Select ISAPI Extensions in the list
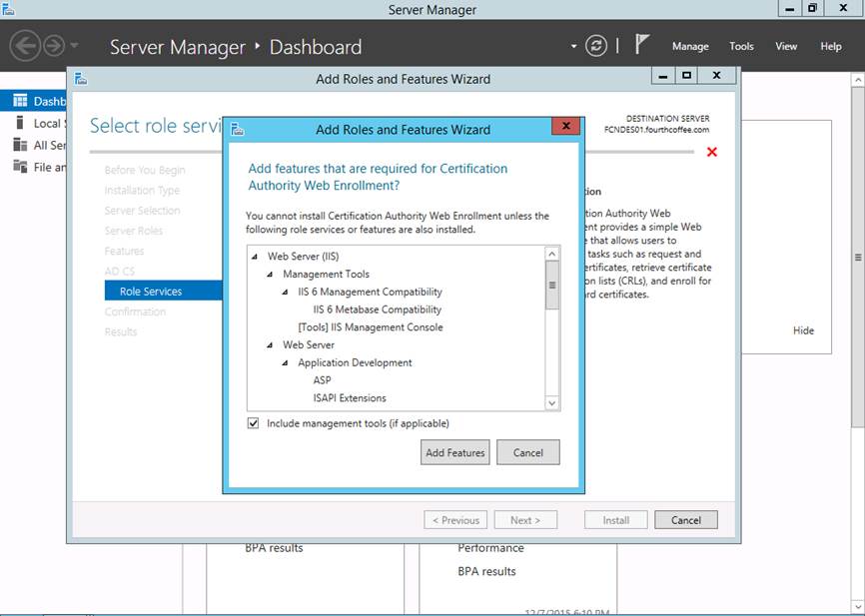Image resolution: width=865 pixels, height=616 pixels. [x=349, y=398]
